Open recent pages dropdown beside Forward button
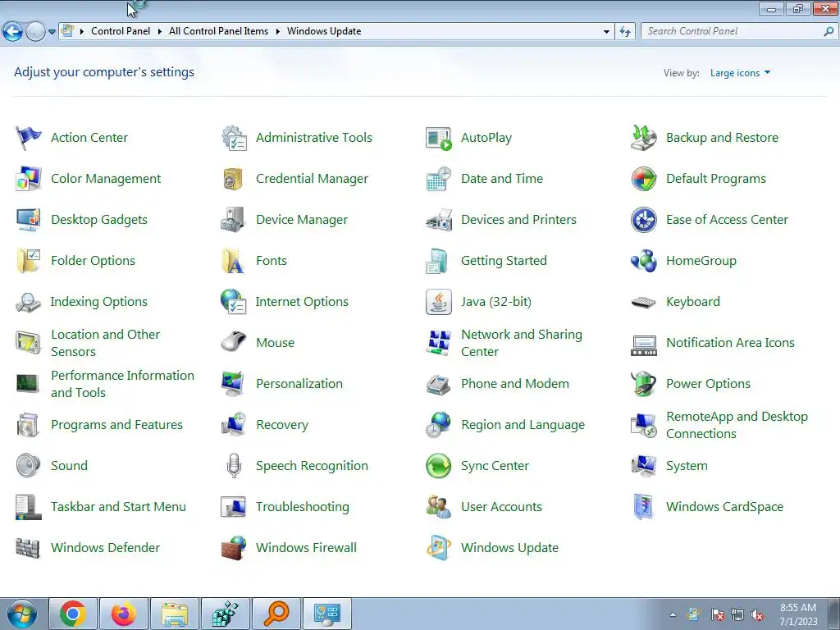The width and height of the screenshot is (840, 630). [52, 32]
